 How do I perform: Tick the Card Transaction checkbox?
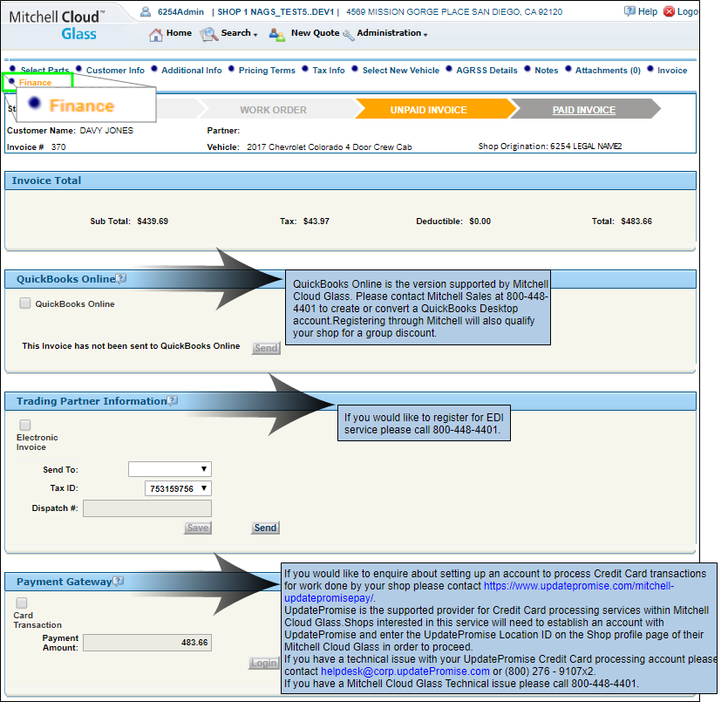(22, 603)
